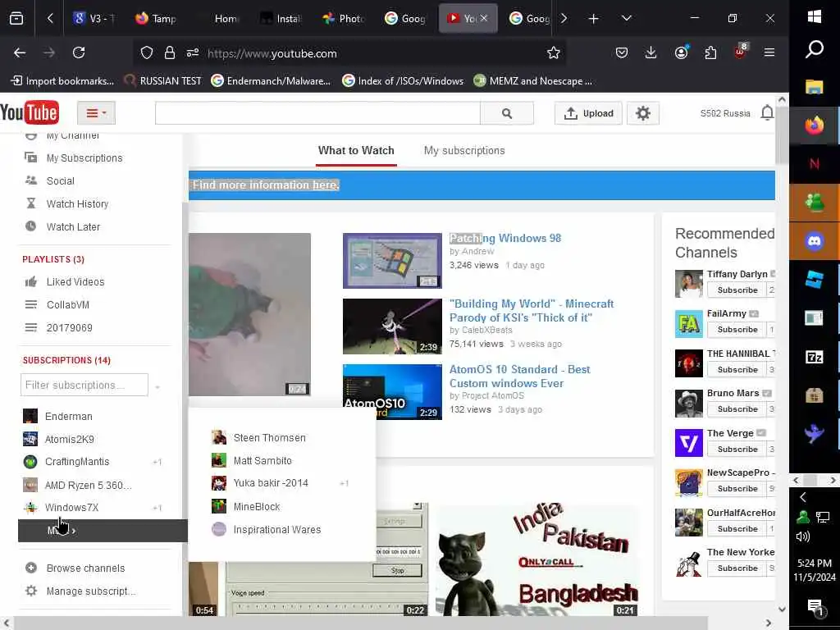Open FailArmy channel avatar
840x630 pixels.
pos(688,323)
